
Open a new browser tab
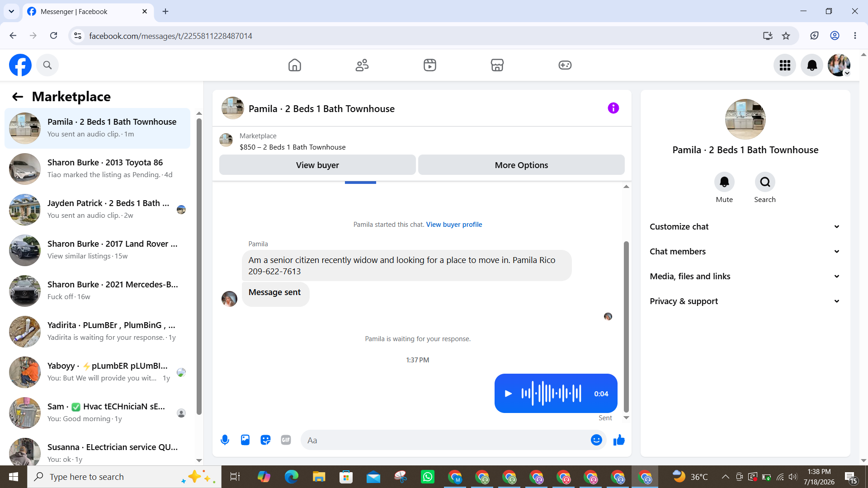click(165, 11)
